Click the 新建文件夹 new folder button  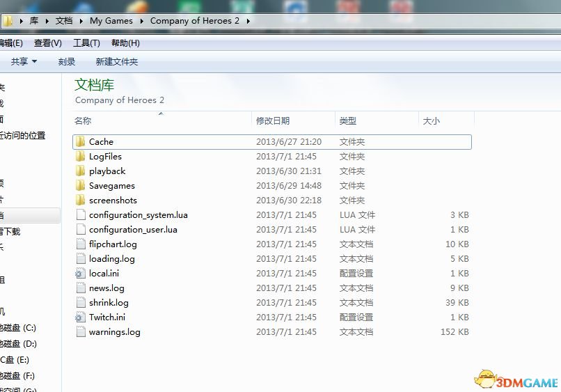coord(117,61)
